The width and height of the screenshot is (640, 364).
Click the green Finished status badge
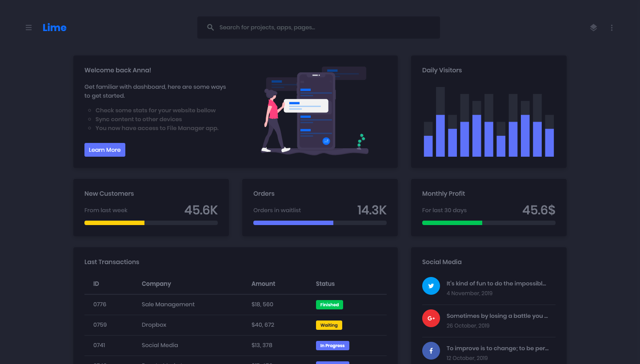coord(329,305)
